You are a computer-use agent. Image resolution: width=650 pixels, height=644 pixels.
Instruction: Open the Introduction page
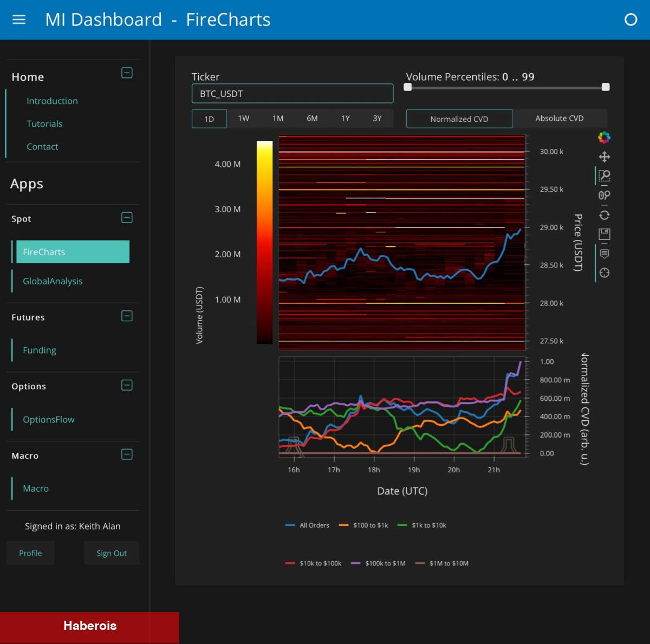point(52,101)
